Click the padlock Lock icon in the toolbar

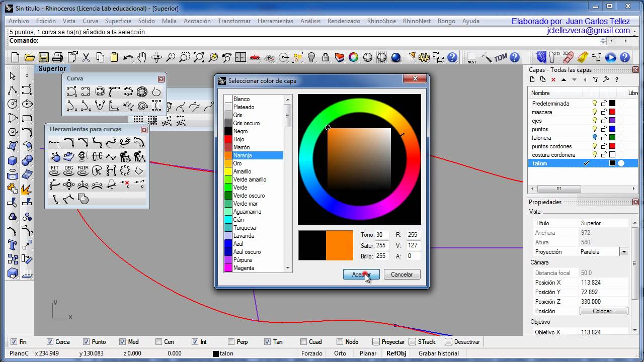point(325,57)
